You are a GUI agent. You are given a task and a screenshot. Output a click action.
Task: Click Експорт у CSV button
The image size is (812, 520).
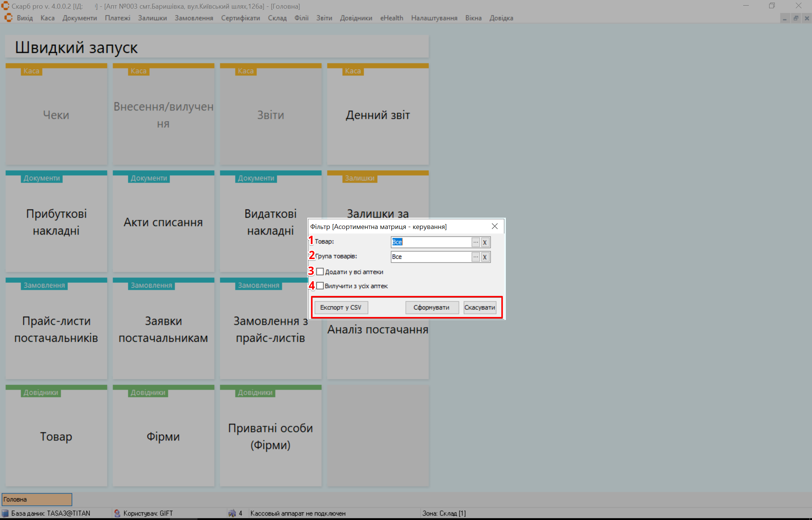click(341, 308)
